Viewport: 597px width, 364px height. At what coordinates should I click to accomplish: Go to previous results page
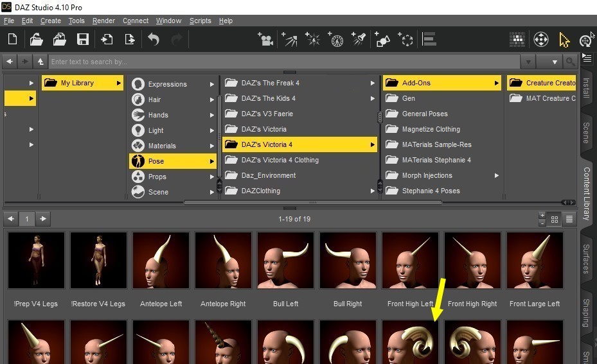[11, 219]
